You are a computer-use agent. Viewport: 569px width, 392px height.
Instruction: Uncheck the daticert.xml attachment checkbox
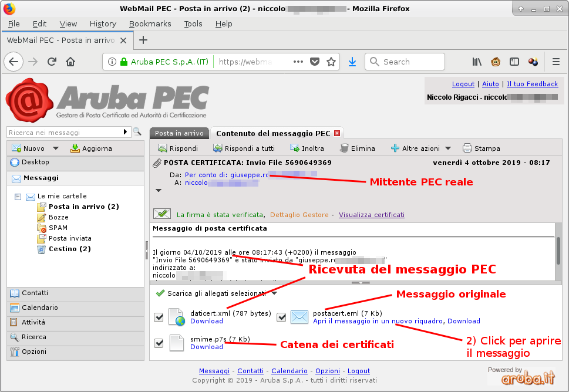click(159, 317)
